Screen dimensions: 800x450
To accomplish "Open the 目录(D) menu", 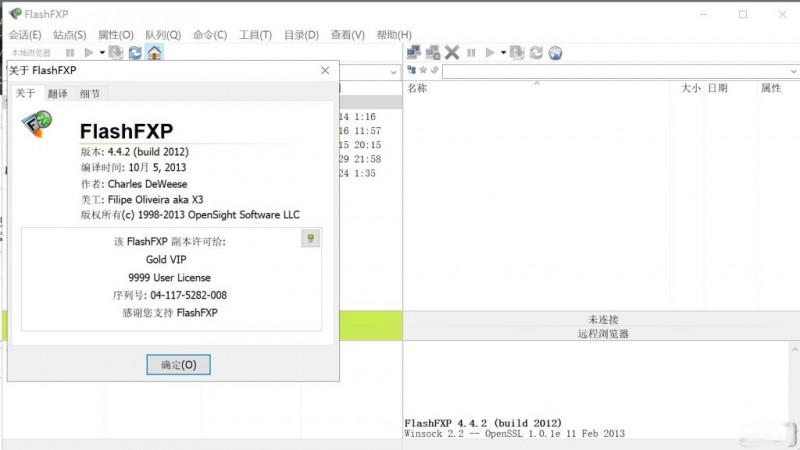I will (x=301, y=35).
